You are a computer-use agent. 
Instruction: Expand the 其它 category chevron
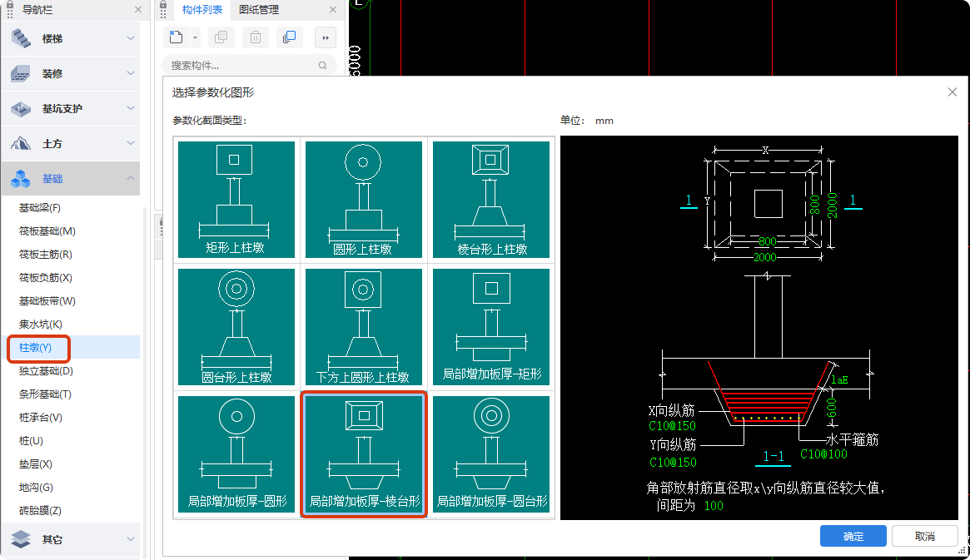(131, 539)
